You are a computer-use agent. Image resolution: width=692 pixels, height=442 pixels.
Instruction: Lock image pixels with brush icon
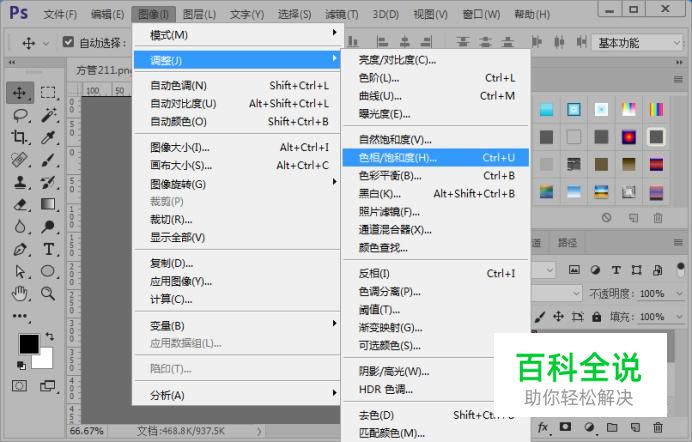pyautogui.click(x=540, y=316)
